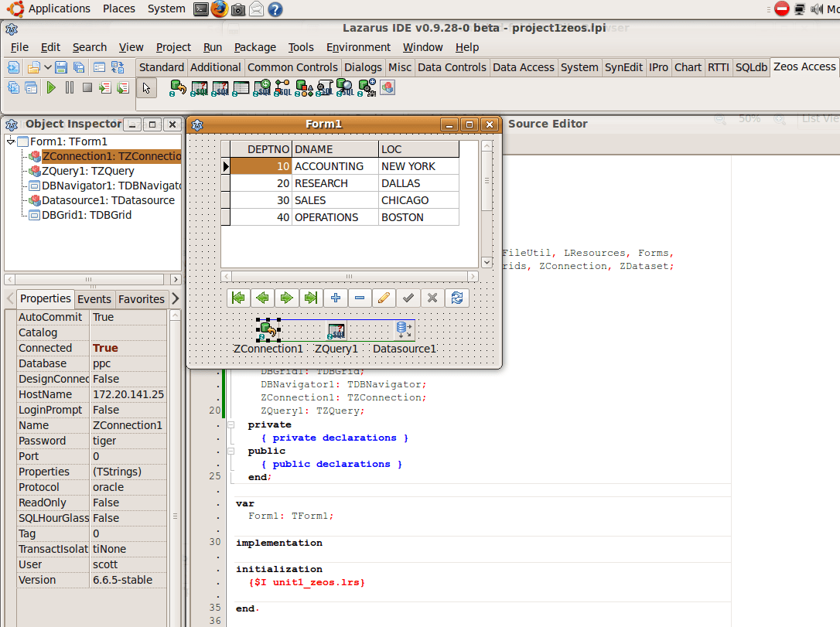Click the Protocol property value oracle
This screenshot has height=627, width=840.
point(128,487)
